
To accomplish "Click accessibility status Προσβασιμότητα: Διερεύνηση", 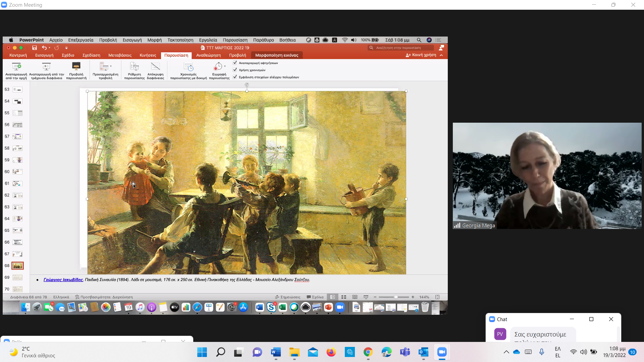I will coord(104,297).
